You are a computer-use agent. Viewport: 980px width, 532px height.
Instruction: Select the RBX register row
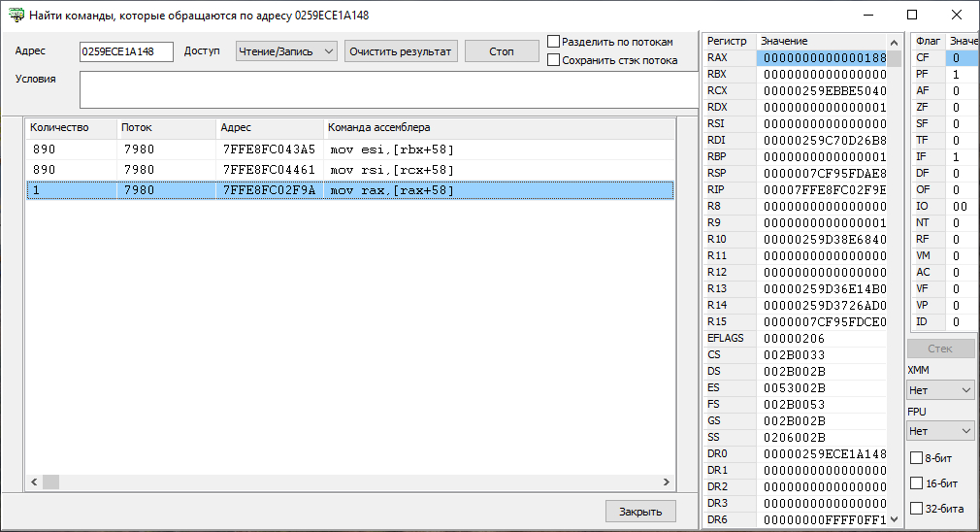(796, 74)
